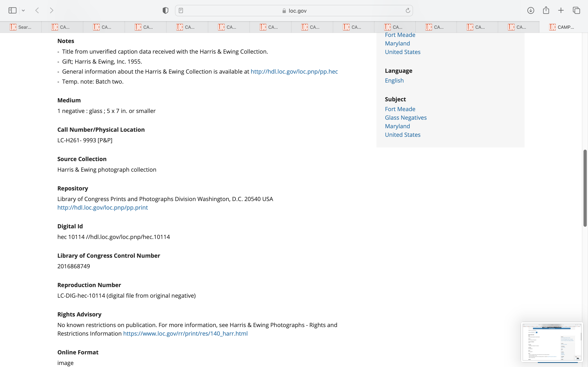Click the English language link

pyautogui.click(x=394, y=81)
